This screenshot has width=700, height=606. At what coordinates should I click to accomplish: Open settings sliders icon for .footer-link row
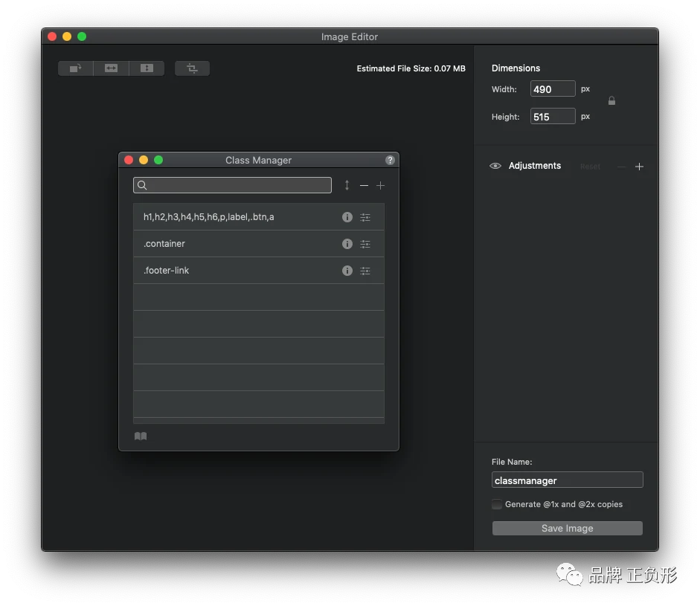click(365, 271)
